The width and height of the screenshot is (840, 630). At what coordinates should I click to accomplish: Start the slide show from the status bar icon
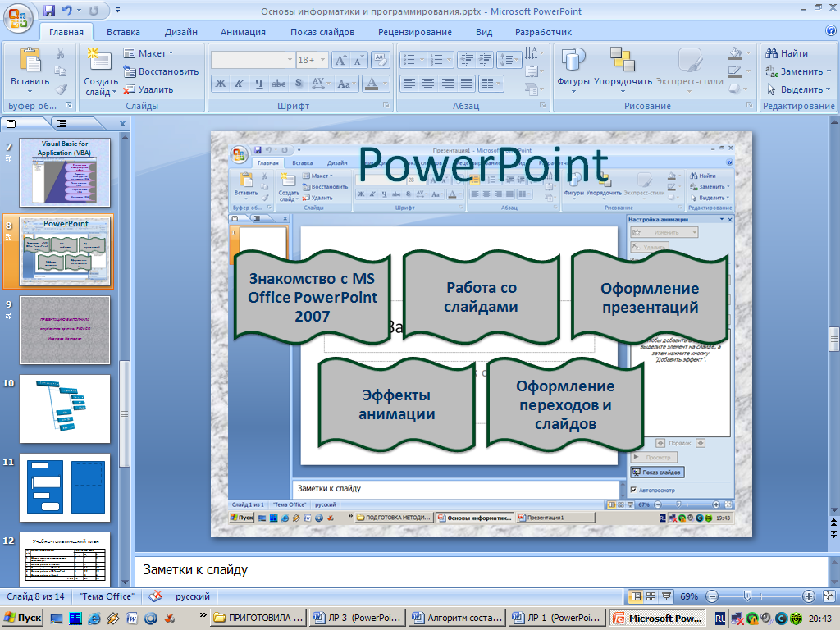click(x=666, y=596)
